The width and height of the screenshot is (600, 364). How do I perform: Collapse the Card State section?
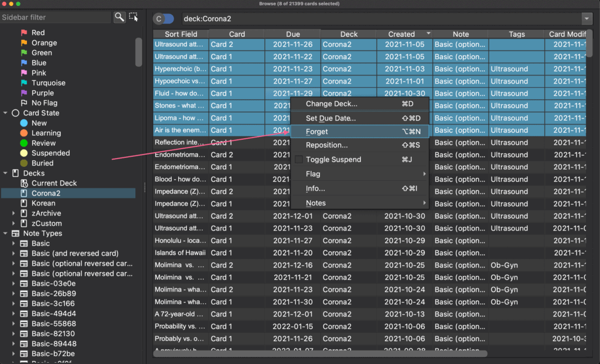tap(5, 113)
